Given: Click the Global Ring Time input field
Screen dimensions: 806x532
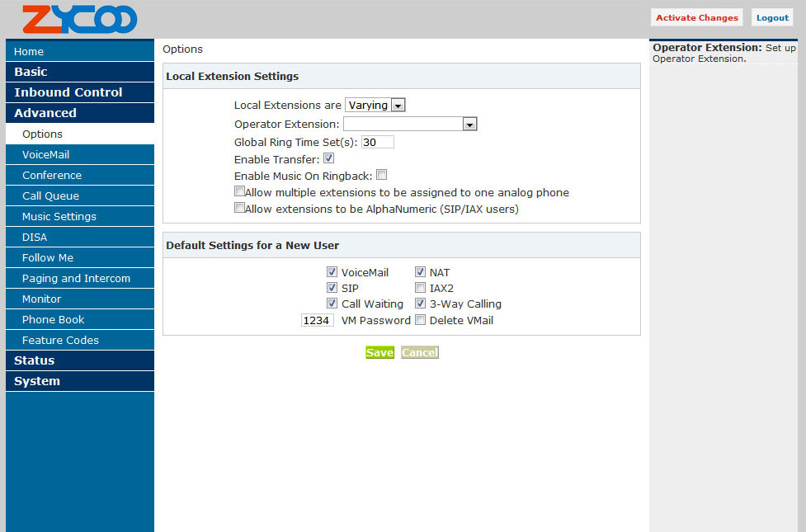Looking at the screenshot, I should pyautogui.click(x=377, y=142).
